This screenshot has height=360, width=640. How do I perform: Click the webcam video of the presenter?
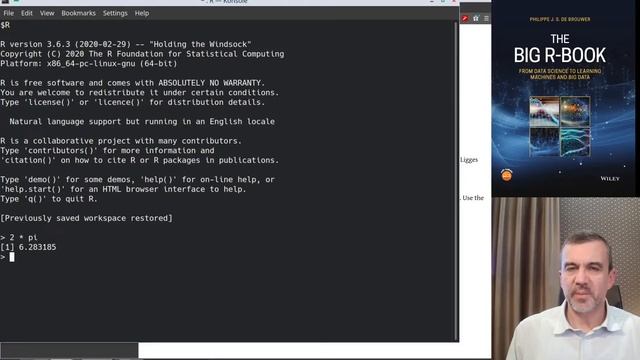point(566,279)
